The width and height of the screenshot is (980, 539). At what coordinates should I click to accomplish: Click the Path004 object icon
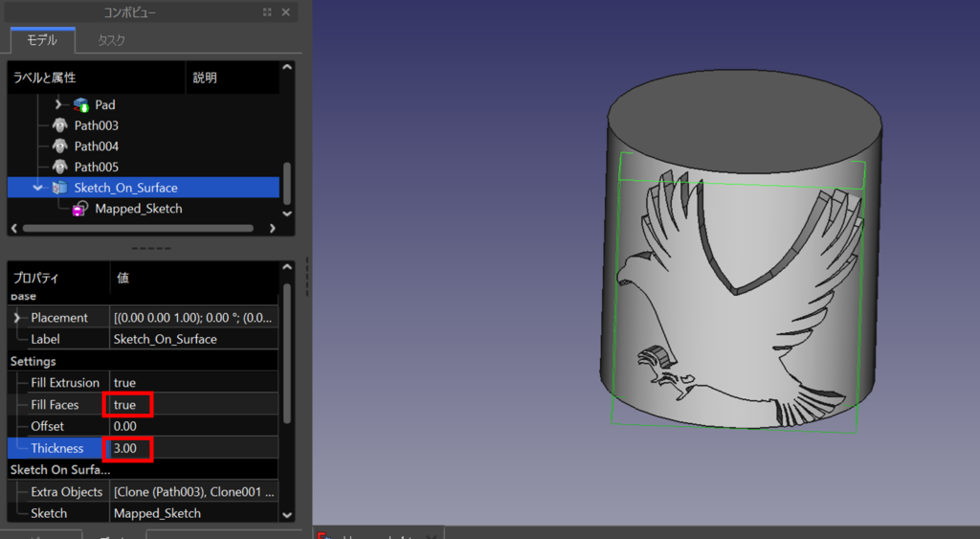[60, 146]
